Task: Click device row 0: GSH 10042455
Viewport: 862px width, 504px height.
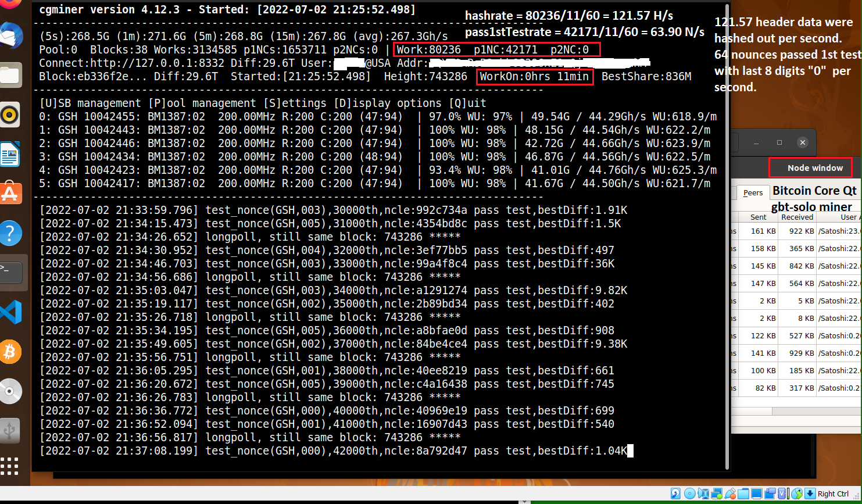Action: 378,116
